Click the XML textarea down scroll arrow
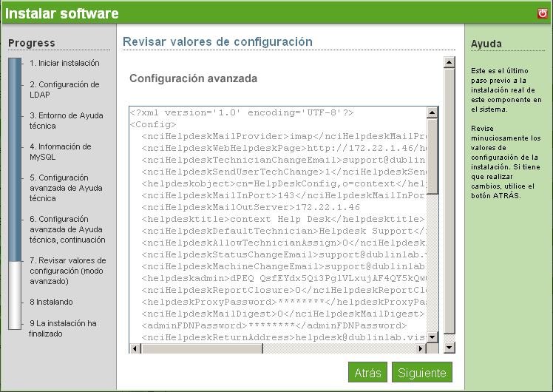Image resolution: width=553 pixels, height=392 pixels. [432, 337]
